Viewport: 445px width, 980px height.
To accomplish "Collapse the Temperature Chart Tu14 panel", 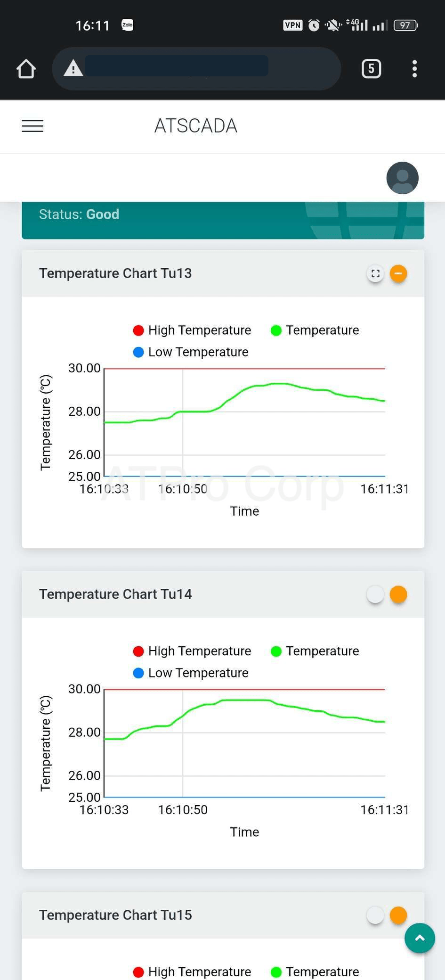I will (398, 594).
